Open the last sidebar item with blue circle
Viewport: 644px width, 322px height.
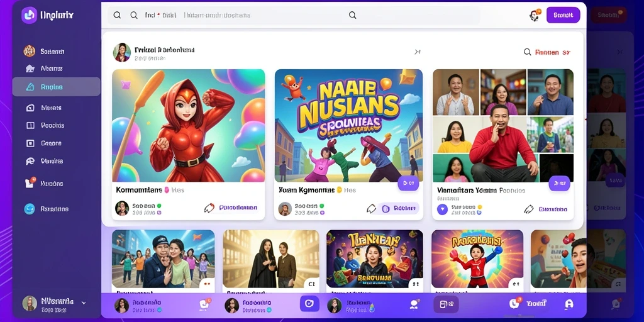pos(46,209)
